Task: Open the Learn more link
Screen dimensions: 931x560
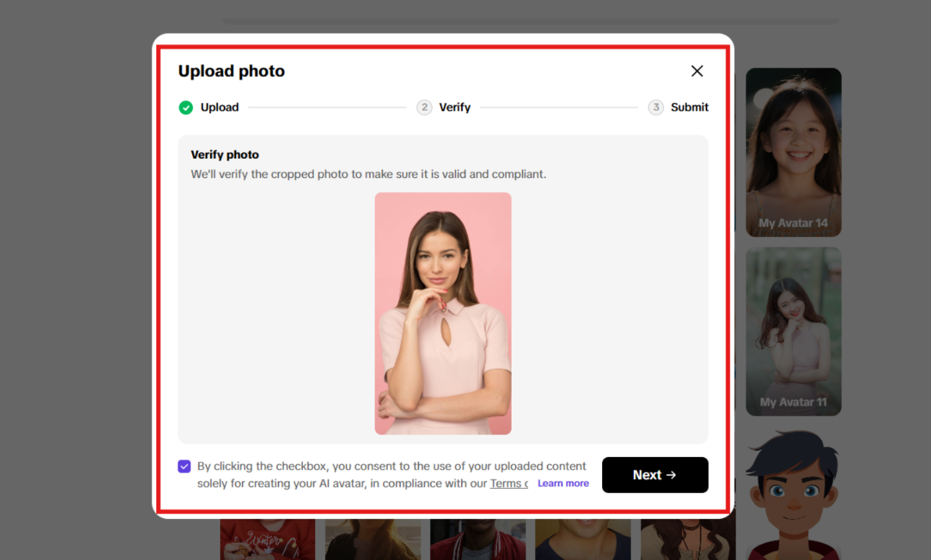Action: pyautogui.click(x=563, y=484)
